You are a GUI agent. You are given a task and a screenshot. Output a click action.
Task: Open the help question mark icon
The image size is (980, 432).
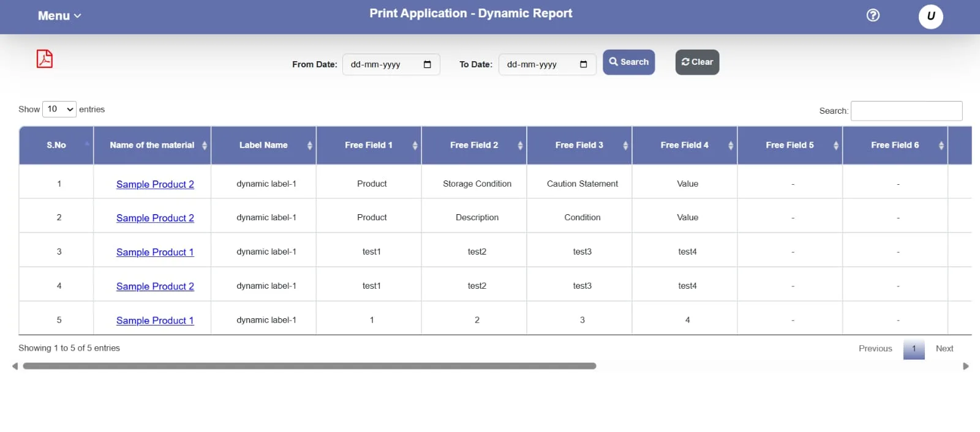pos(873,15)
